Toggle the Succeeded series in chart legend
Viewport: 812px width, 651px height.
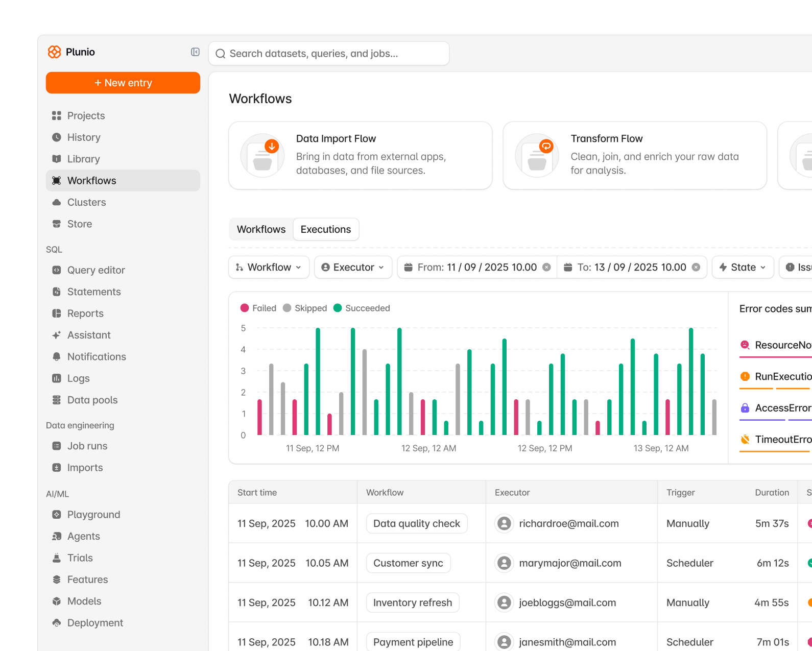coord(362,308)
